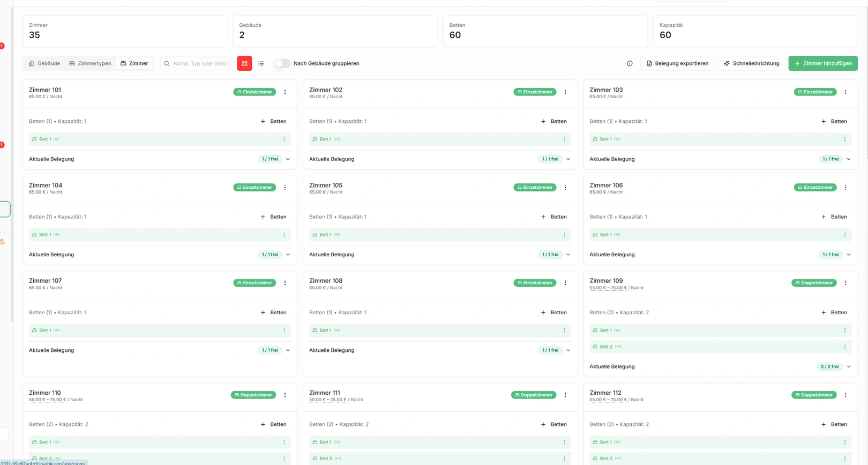This screenshot has height=465, width=868.
Task: Click the Zimmer 105 title
Action: 326,186
